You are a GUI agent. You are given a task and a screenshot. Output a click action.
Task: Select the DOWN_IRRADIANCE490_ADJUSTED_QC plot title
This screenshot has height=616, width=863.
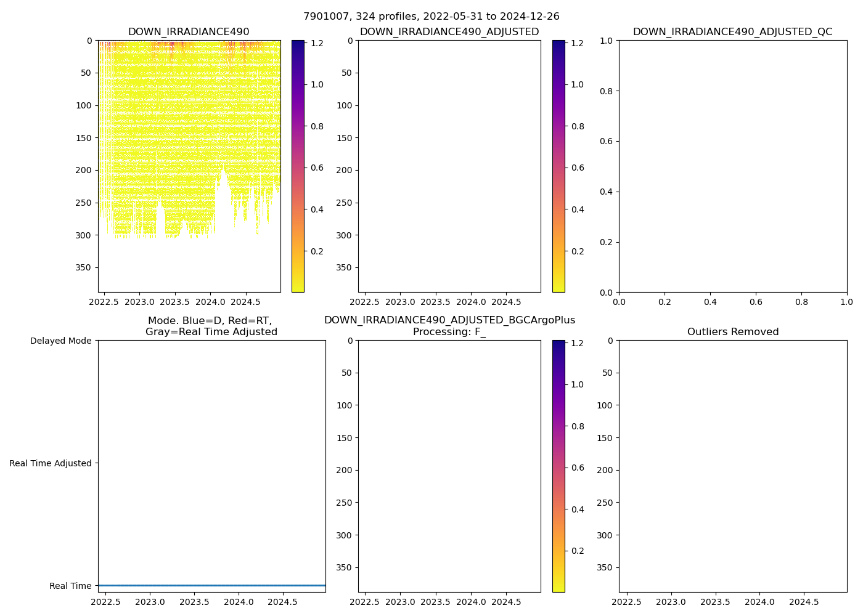tap(732, 32)
